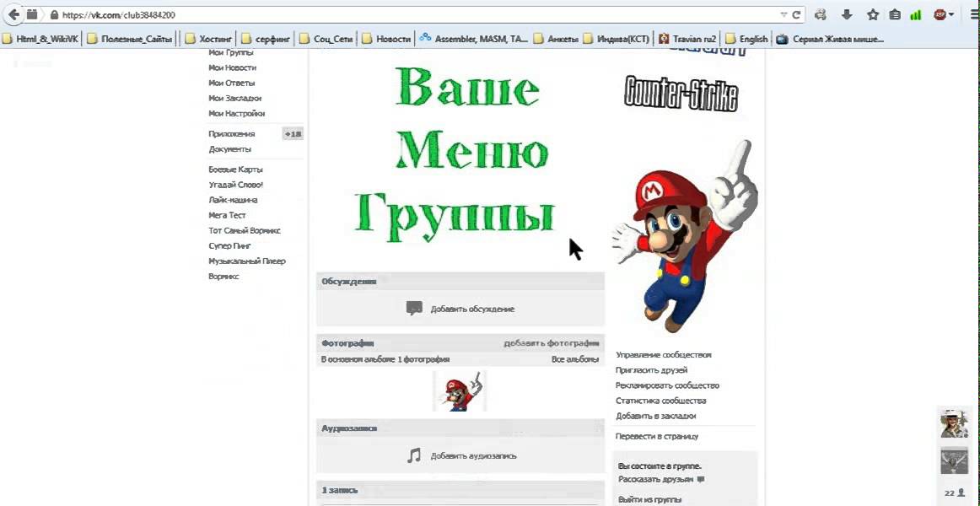
Task: Click the +18 applications counter badge
Action: [x=293, y=134]
